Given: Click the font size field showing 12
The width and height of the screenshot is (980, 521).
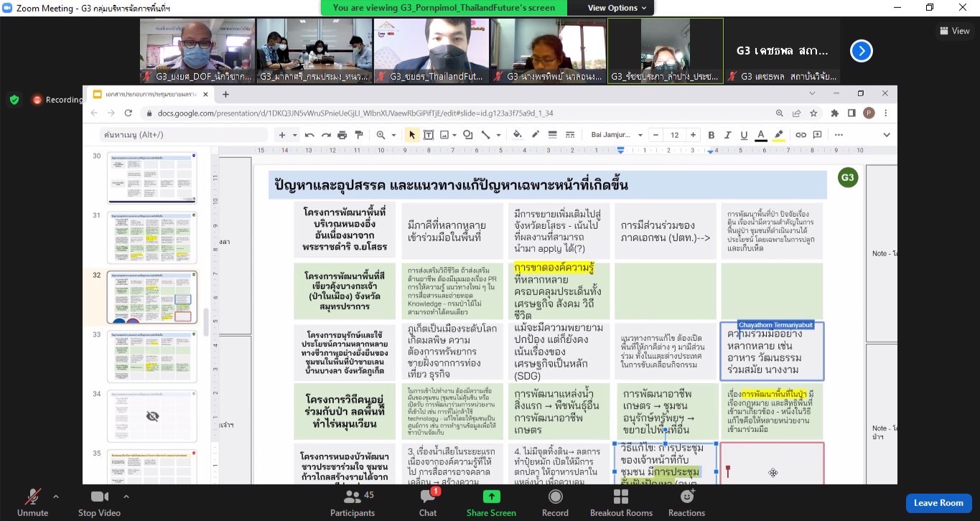Looking at the screenshot, I should [674, 135].
